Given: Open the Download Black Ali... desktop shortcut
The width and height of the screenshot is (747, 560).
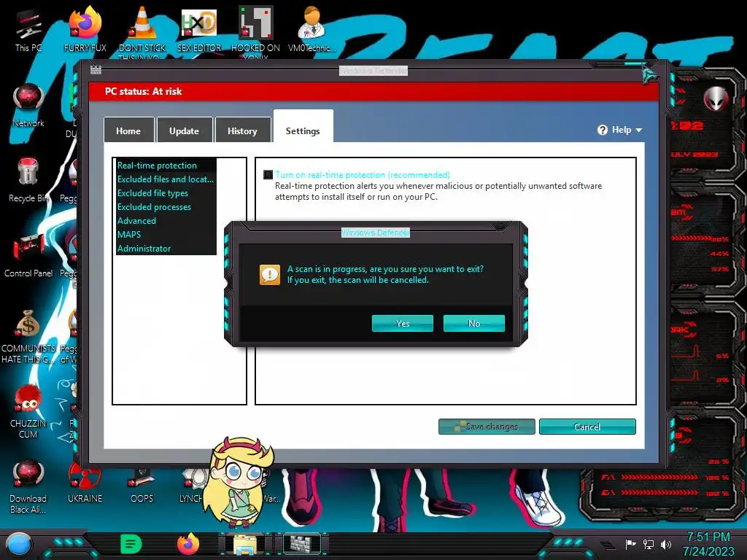Looking at the screenshot, I should click(28, 486).
